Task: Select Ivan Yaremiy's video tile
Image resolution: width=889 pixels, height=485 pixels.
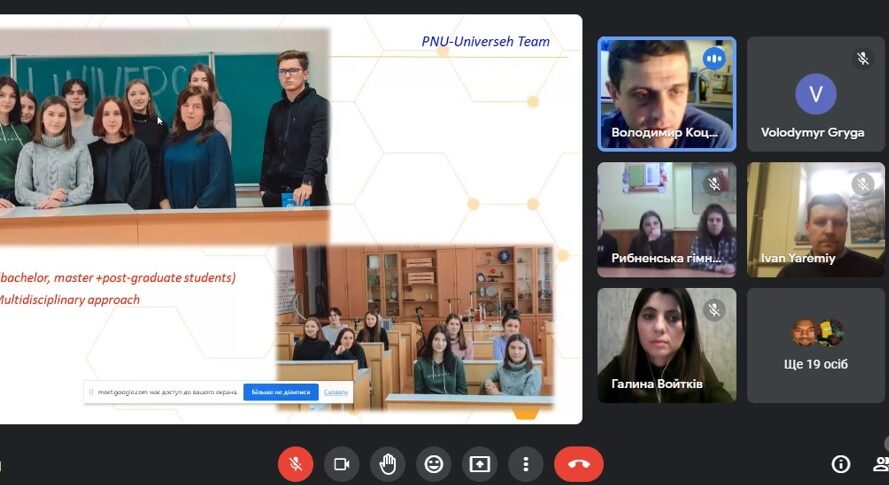Action: coord(815,219)
